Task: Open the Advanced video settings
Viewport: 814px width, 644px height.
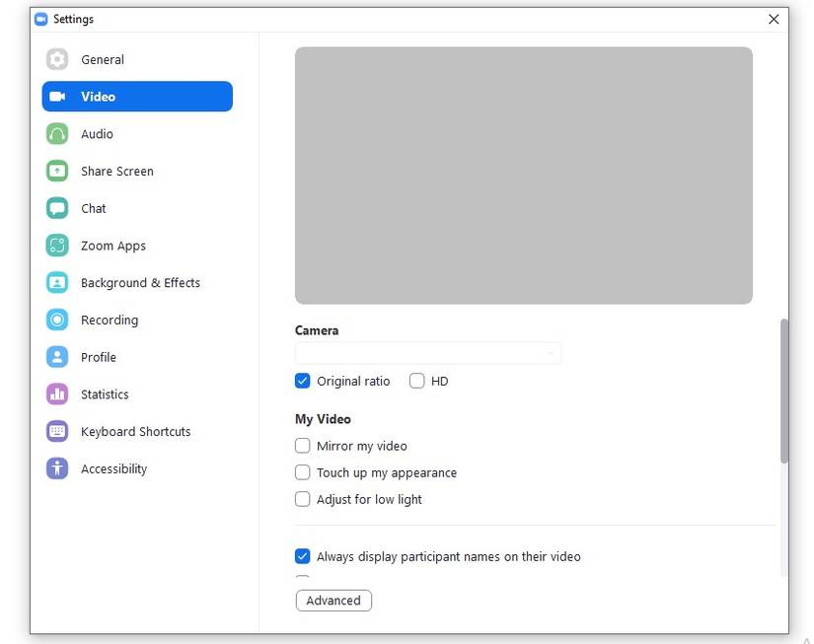Action: click(x=333, y=601)
